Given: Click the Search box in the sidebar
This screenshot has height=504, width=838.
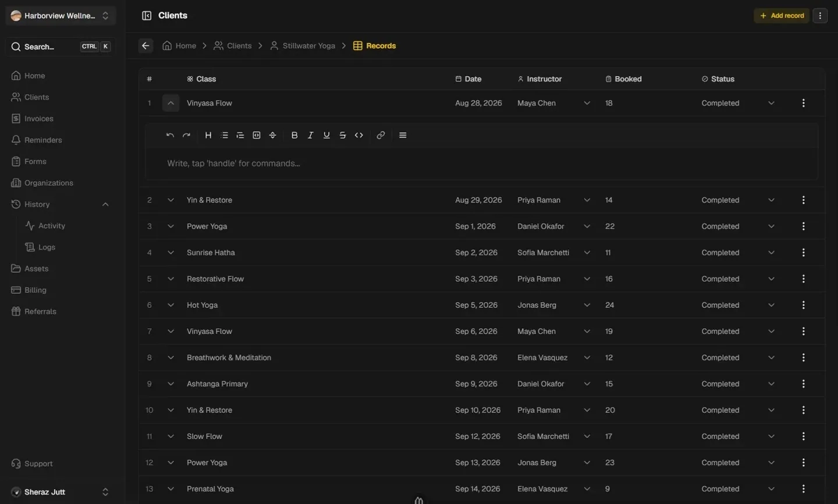Looking at the screenshot, I should [x=61, y=47].
